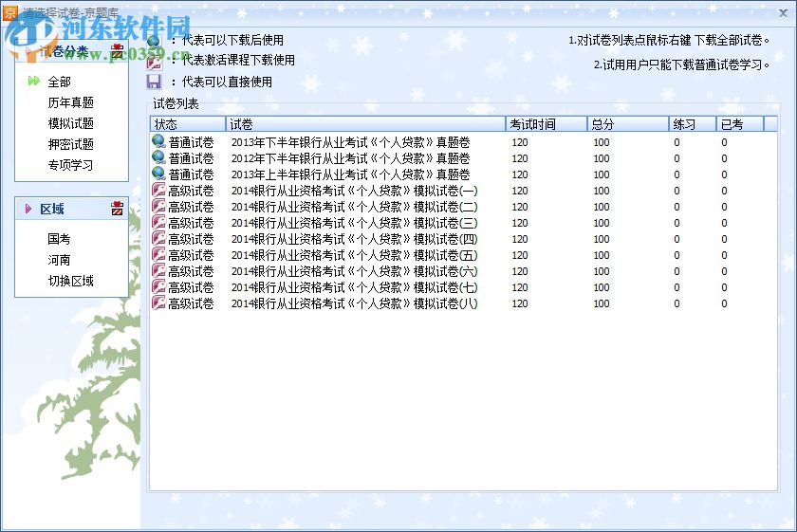Screen dimensions: 797x532
Task: Click 高级试卷 label in 模拟试卷(八) row
Action: click(x=191, y=303)
